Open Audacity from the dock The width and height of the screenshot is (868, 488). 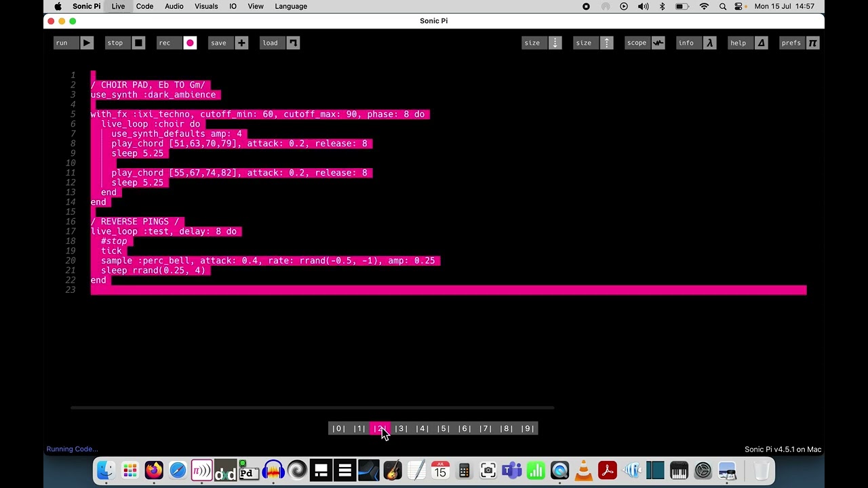tap(273, 470)
